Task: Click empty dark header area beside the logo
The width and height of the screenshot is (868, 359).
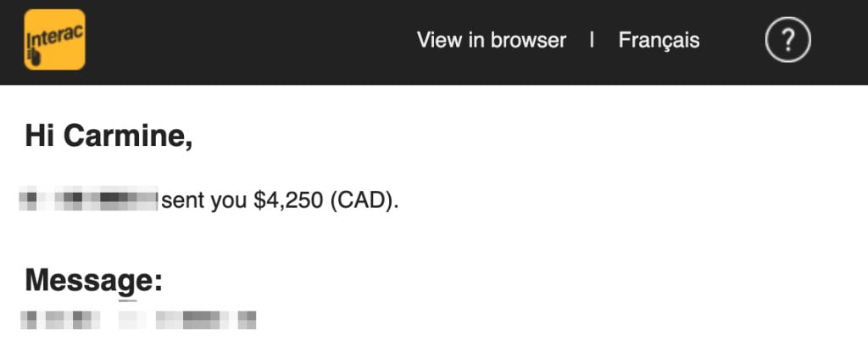Action: pyautogui.click(x=254, y=40)
